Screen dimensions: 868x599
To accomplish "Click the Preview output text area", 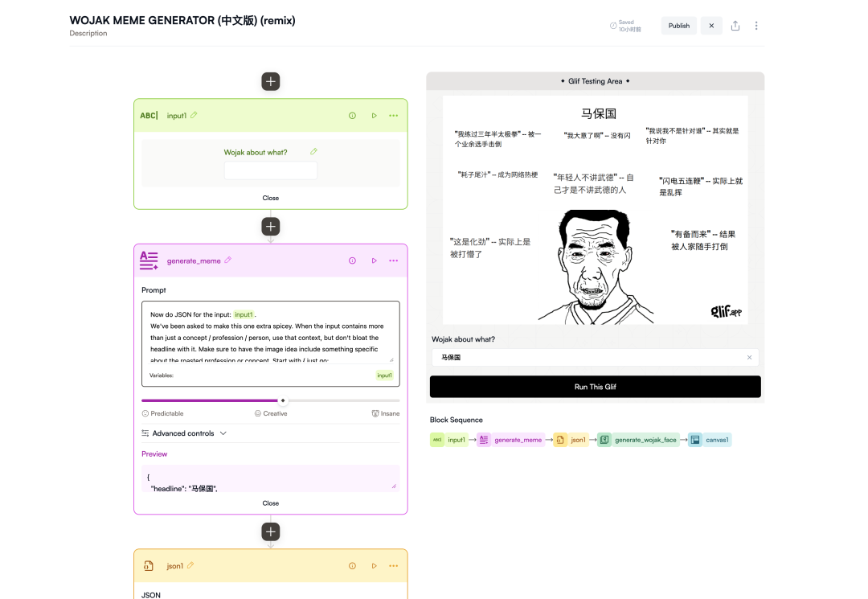I will click(270, 479).
